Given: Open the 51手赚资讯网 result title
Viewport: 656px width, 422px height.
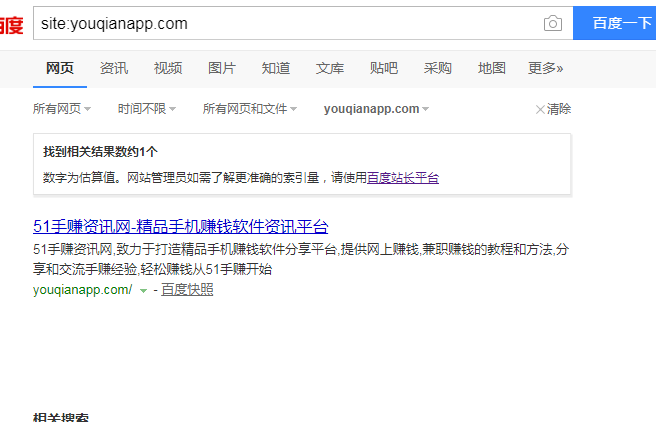Looking at the screenshot, I should [180, 226].
